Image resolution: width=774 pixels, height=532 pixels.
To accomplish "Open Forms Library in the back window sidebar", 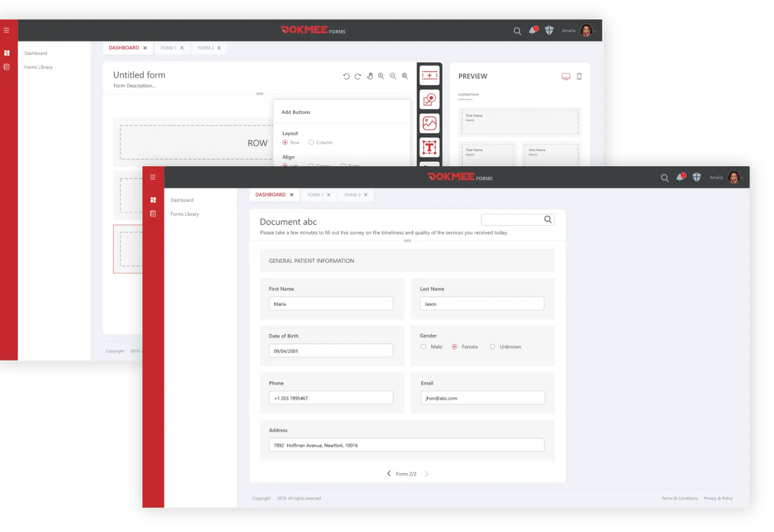I will [x=38, y=67].
